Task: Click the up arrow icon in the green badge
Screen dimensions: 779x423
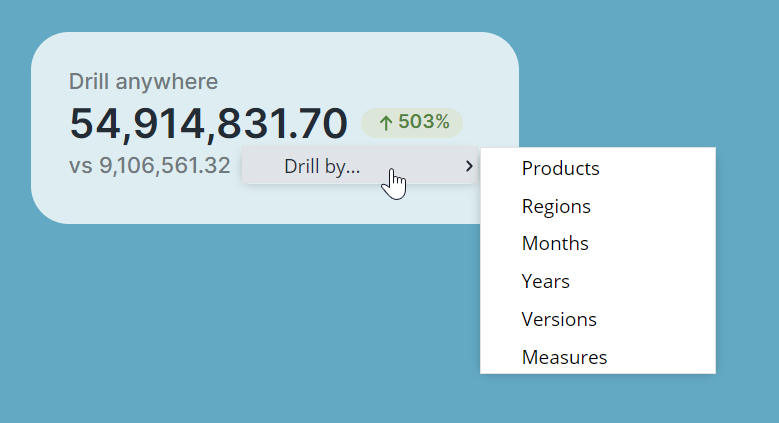Action: click(385, 123)
